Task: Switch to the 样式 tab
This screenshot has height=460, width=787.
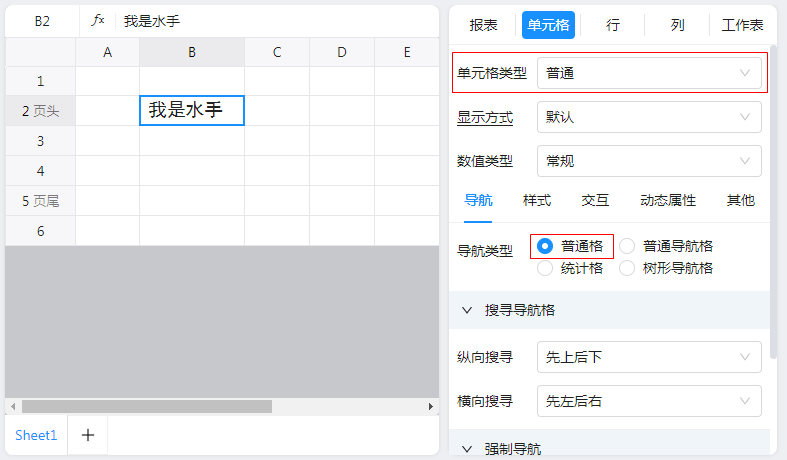Action: click(537, 201)
